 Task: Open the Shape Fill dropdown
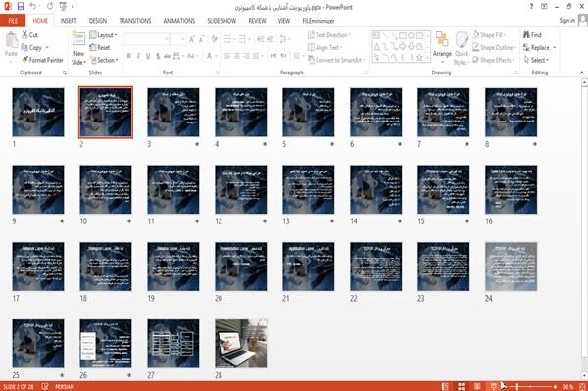(489, 35)
